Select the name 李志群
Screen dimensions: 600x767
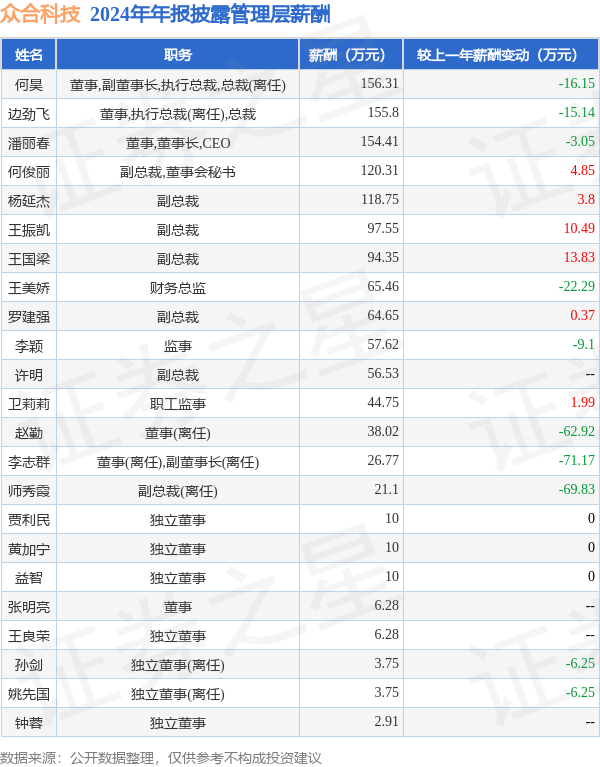pyautogui.click(x=29, y=462)
